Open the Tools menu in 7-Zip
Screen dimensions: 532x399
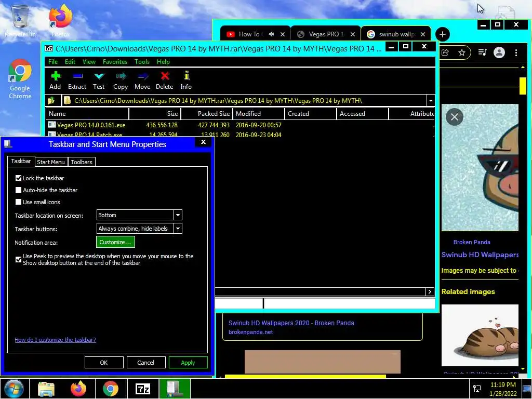click(x=142, y=62)
